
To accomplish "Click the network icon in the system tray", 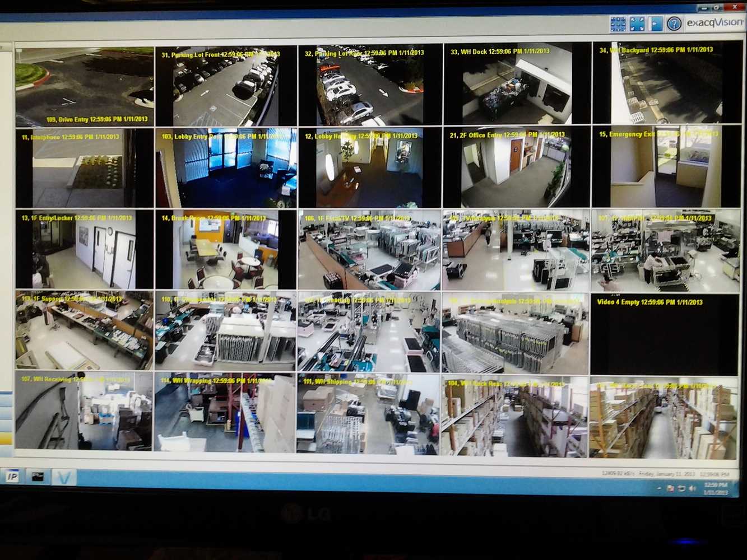I will point(681,488).
